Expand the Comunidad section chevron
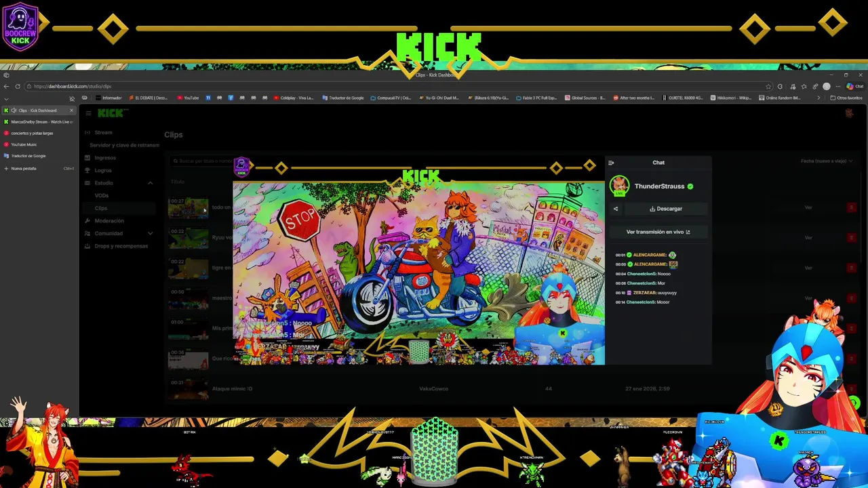Screen dimensions: 868x488 coord(151,233)
